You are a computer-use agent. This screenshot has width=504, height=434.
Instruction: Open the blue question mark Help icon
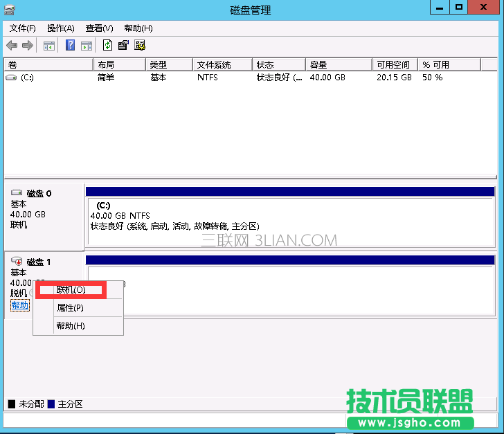tap(71, 46)
